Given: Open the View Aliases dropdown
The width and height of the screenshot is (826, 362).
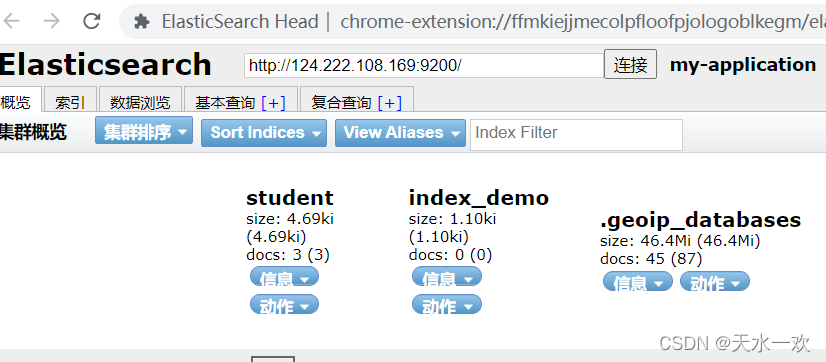Looking at the screenshot, I should [400, 133].
